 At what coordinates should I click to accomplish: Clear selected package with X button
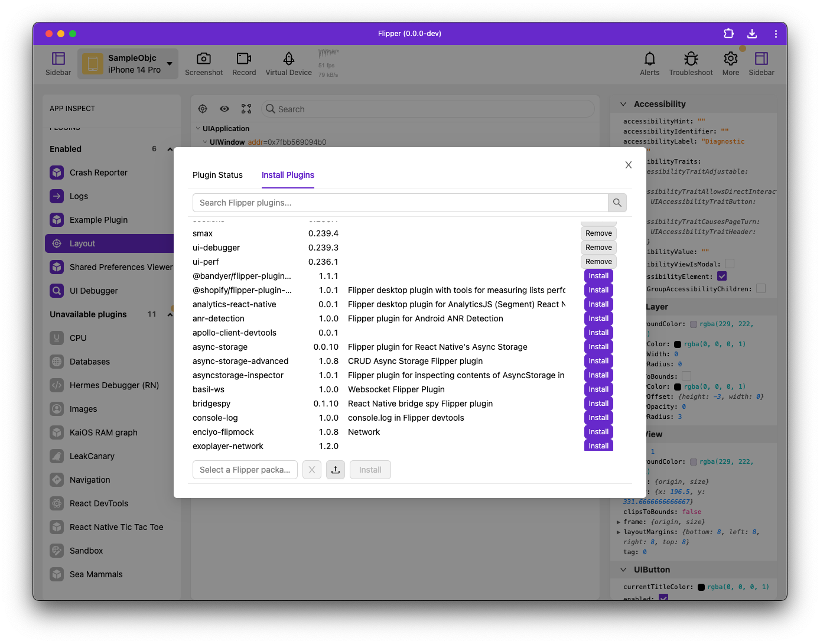[x=312, y=470]
